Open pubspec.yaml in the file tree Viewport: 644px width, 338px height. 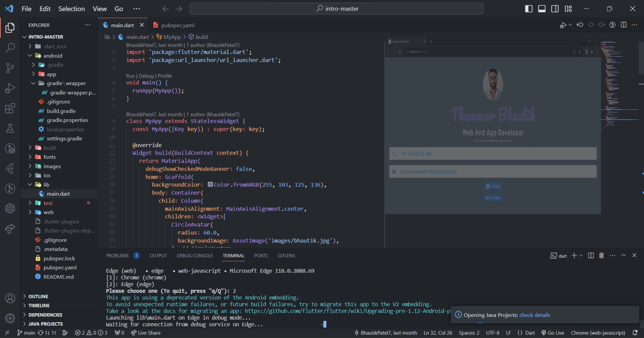point(60,268)
